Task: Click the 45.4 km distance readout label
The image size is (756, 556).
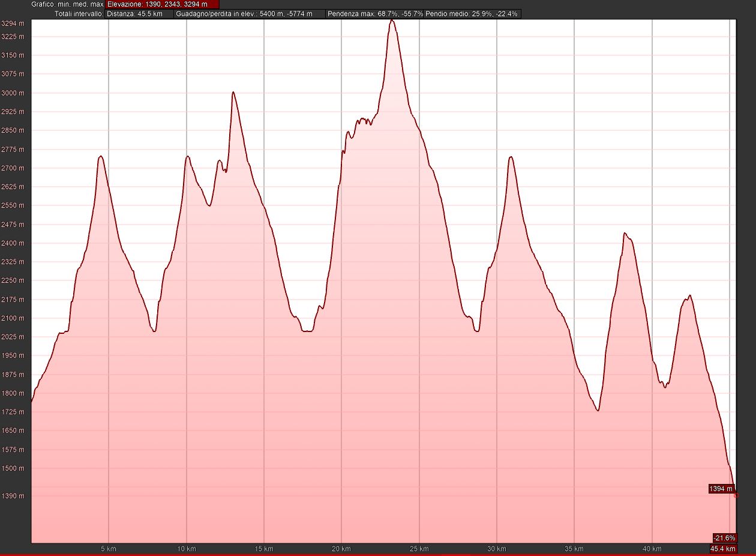Action: pos(722,549)
